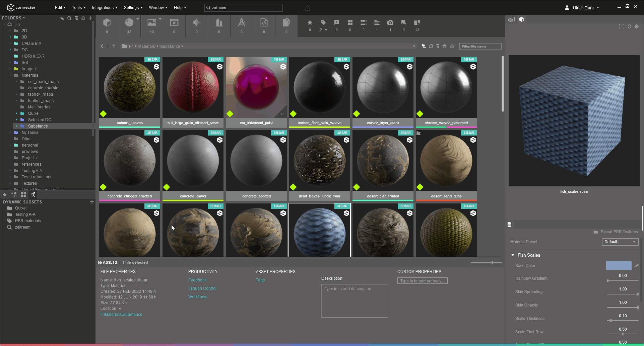
Task: Switch to the eye preview mode
Action: click(511, 19)
